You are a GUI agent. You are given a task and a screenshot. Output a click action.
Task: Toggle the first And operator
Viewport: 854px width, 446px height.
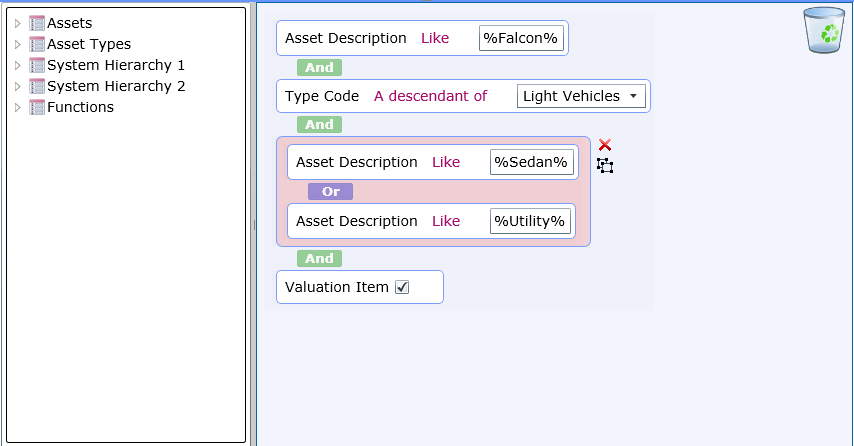[x=319, y=68]
